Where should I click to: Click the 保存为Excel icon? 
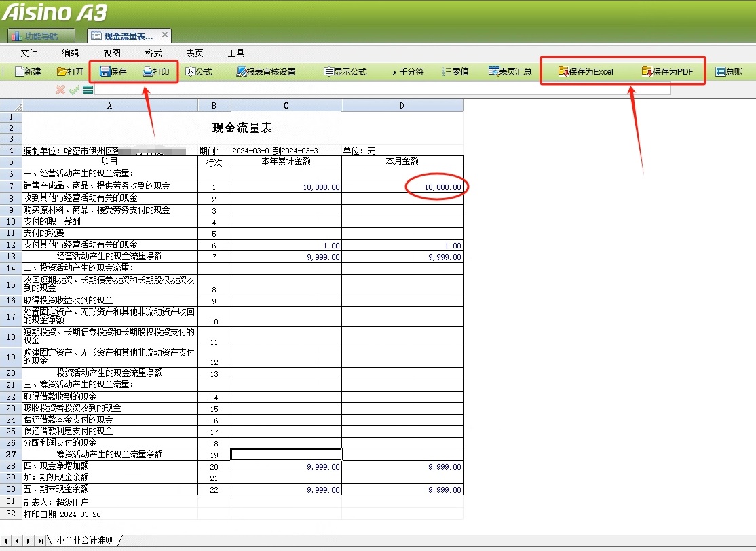point(585,71)
